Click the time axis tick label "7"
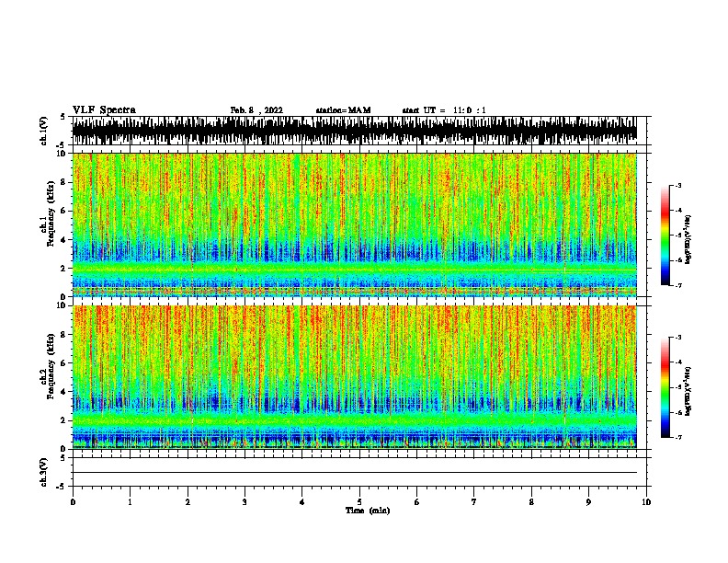728x563 pixels. tap(474, 502)
